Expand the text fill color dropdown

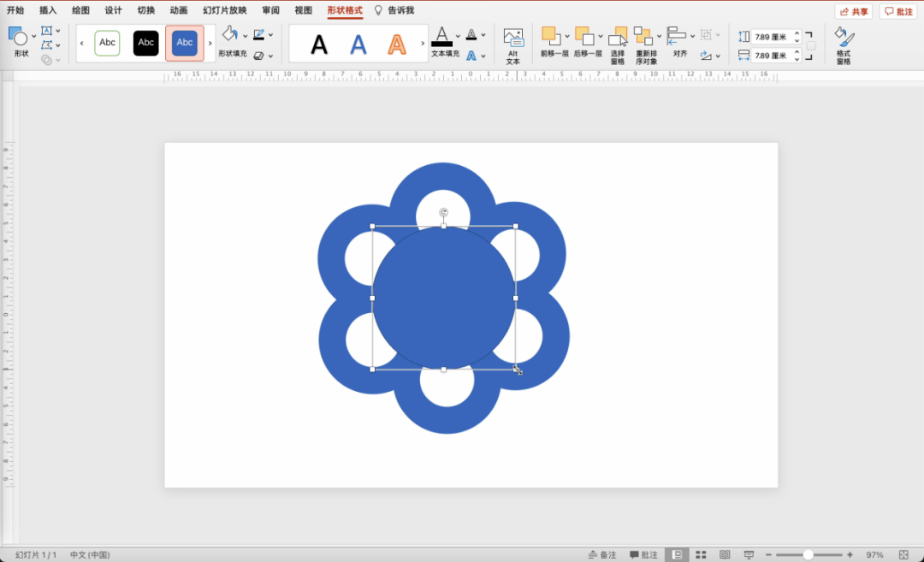pos(458,36)
